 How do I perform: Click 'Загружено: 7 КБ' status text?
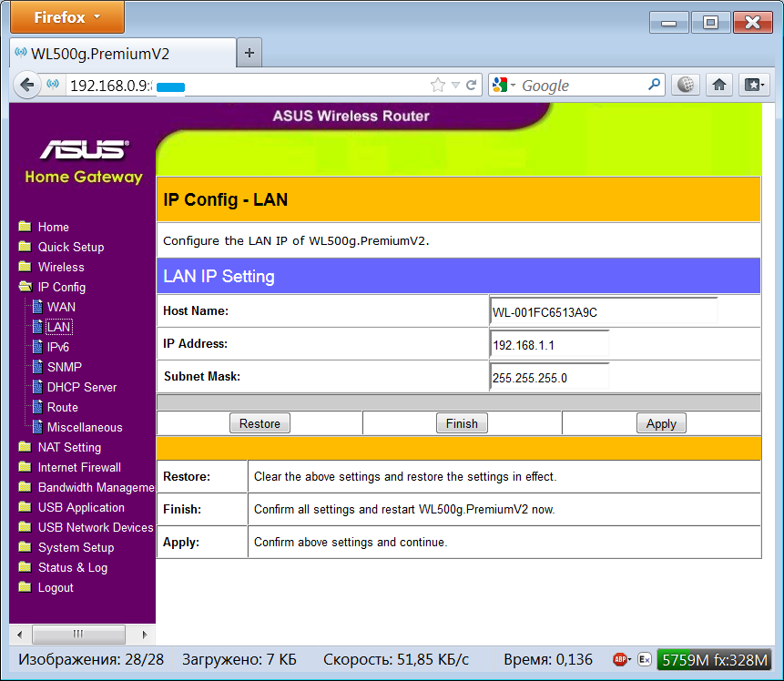pos(239,659)
